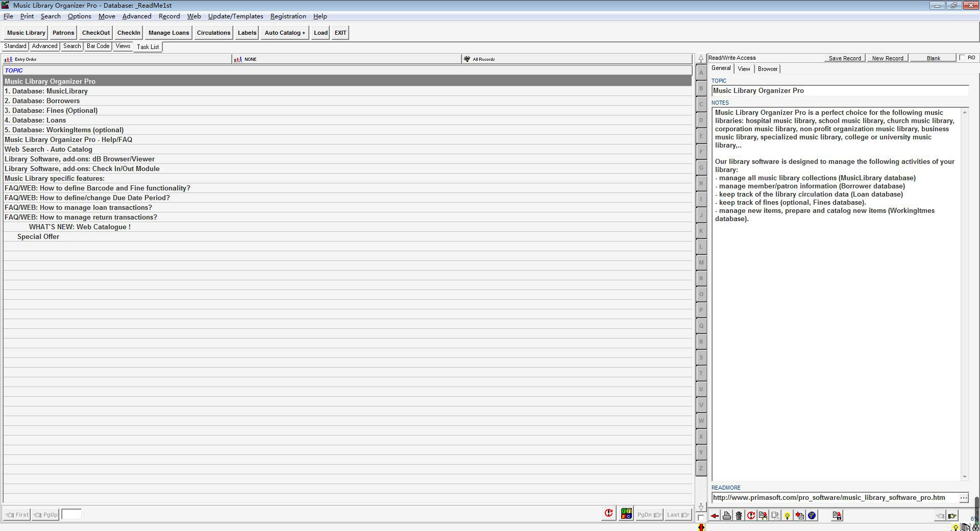Click the down arrow below the alphabet index
This screenshot has height=531, width=980.
[701, 507]
